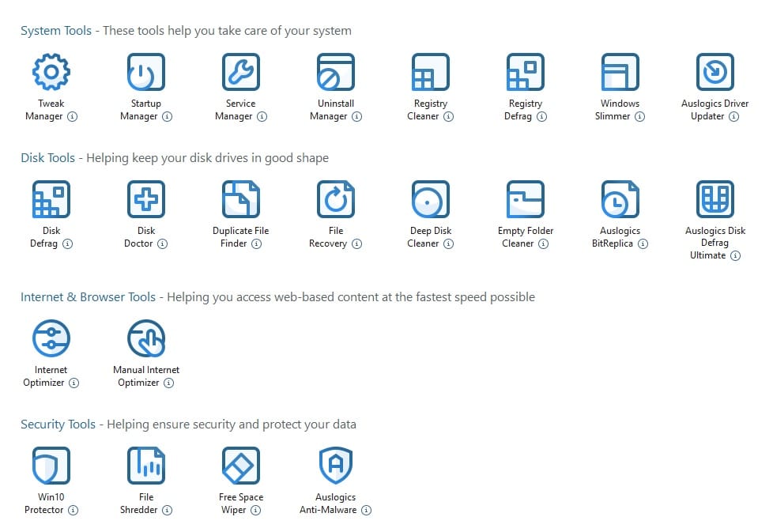Image resolution: width=773 pixels, height=532 pixels.
Task: Open Uninstall Manager icon
Action: pyautogui.click(x=336, y=72)
